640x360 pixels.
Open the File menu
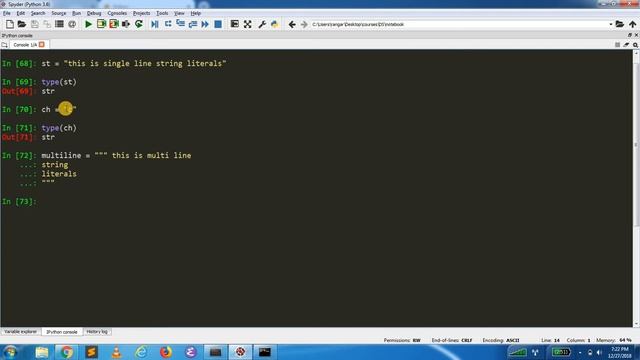point(7,13)
